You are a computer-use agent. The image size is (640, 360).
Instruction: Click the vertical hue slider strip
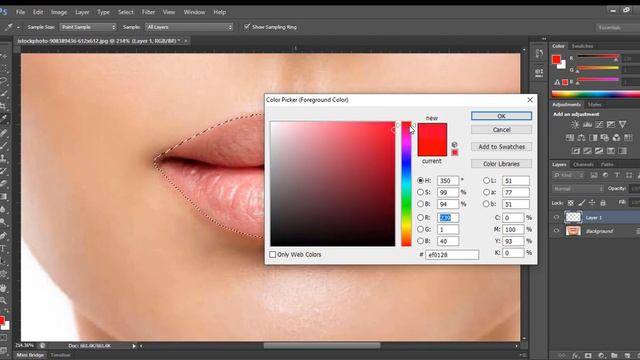click(x=406, y=184)
